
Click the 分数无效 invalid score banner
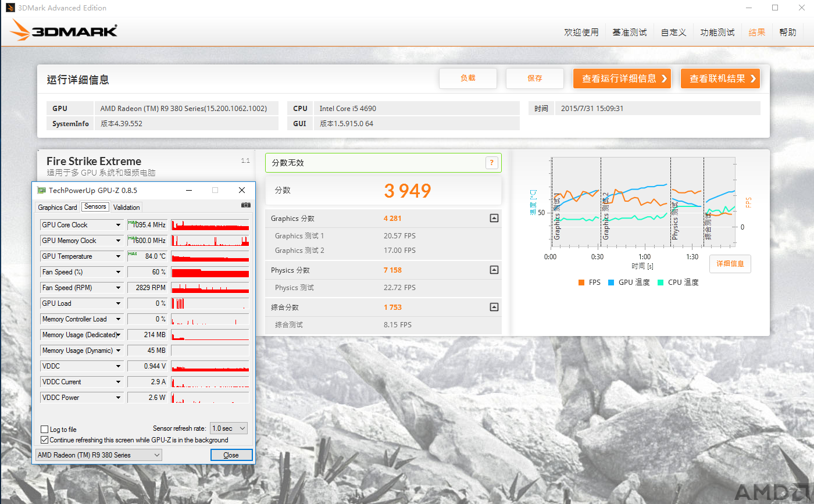coord(383,163)
